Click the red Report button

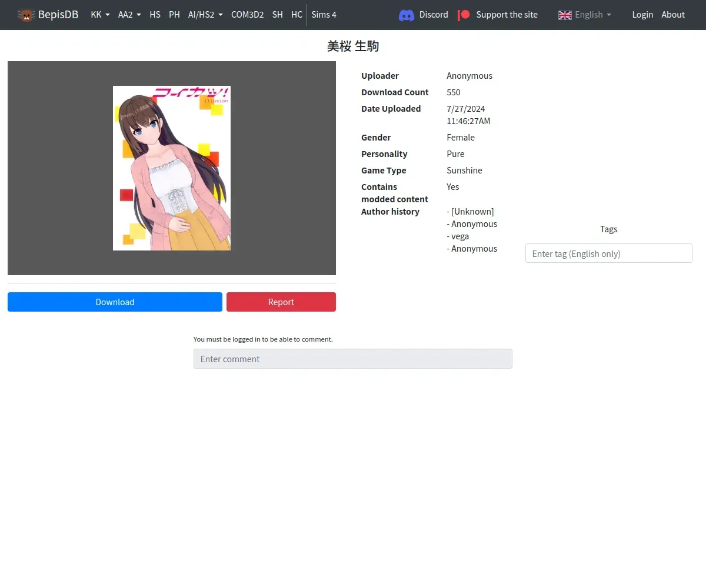coord(281,302)
